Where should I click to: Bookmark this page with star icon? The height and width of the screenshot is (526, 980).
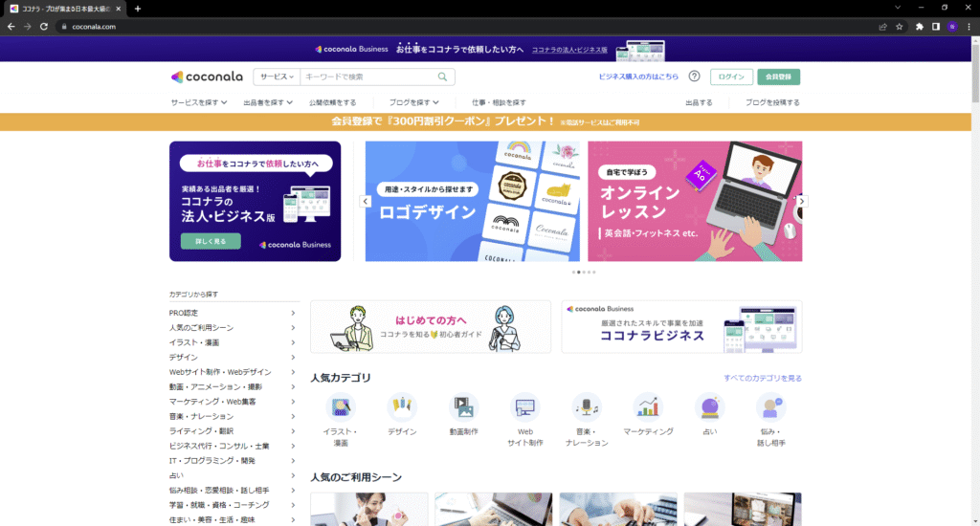coord(900,27)
